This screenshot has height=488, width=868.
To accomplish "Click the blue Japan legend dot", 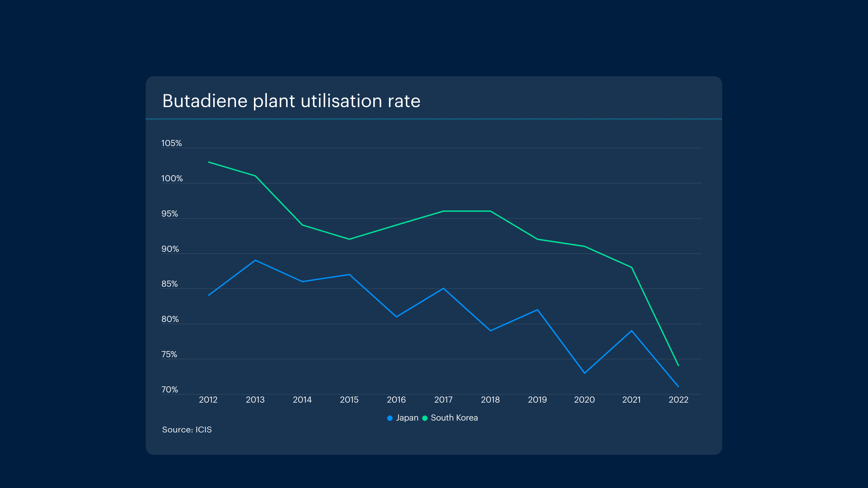I will 390,418.
